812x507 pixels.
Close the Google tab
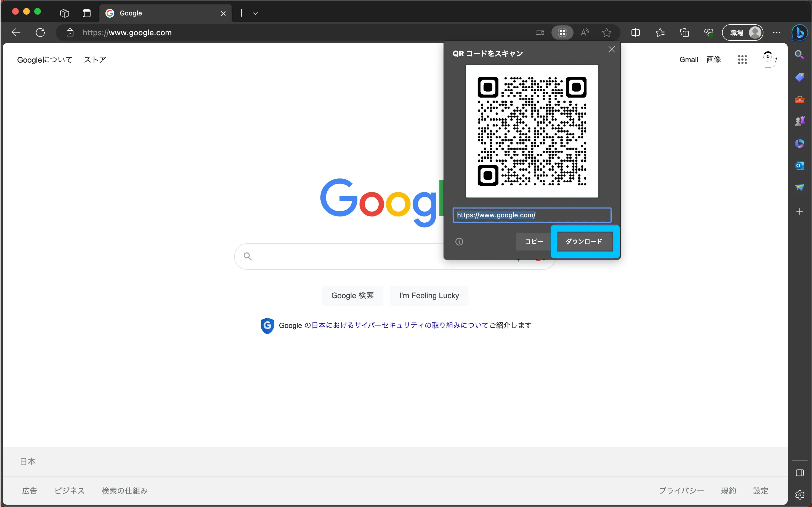tap(223, 14)
